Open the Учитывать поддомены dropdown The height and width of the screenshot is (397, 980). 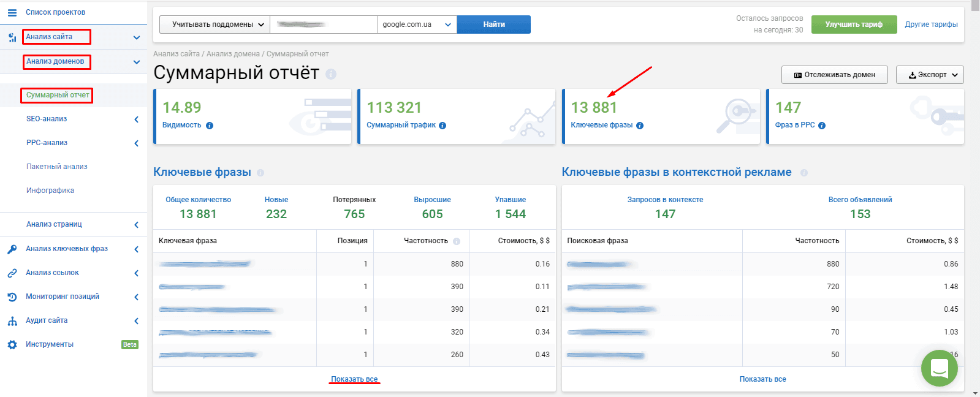pos(215,25)
